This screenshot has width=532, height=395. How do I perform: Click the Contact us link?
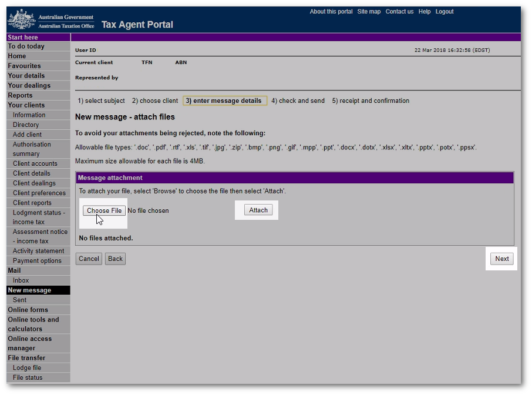pyautogui.click(x=399, y=12)
